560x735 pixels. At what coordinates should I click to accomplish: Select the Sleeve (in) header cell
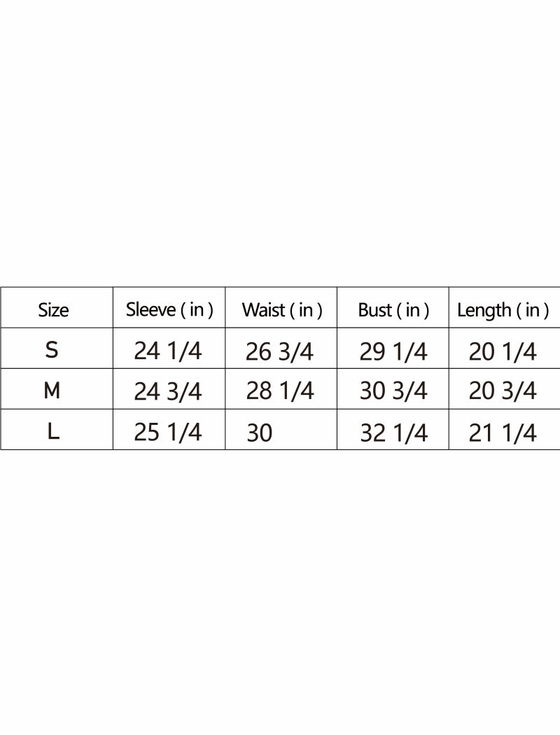[x=169, y=309]
